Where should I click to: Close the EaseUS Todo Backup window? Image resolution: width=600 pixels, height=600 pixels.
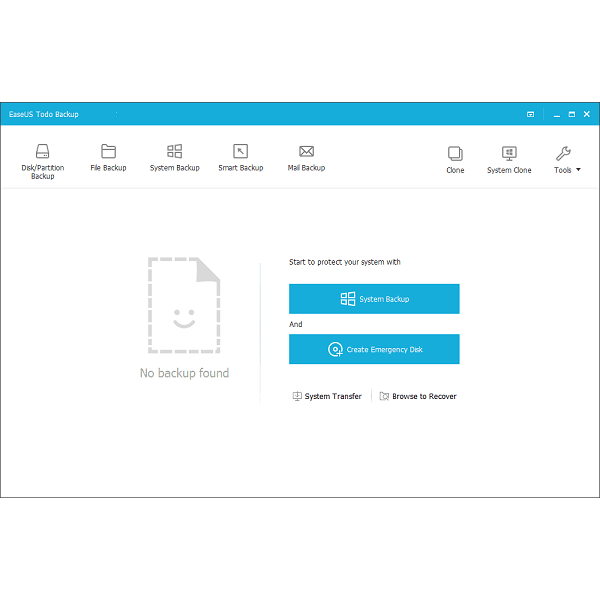pyautogui.click(x=587, y=114)
